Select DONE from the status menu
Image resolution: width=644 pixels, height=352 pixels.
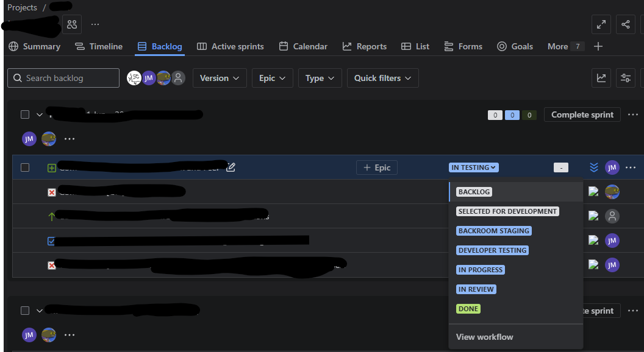click(x=468, y=309)
